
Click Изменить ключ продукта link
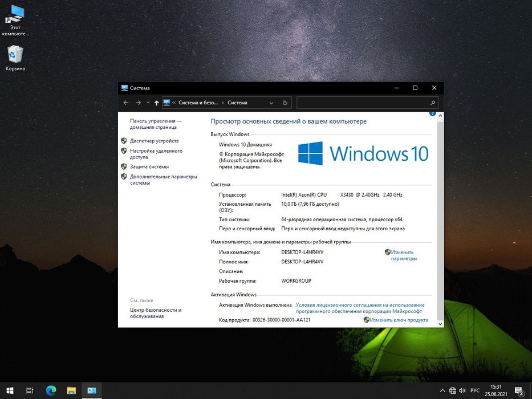399,320
